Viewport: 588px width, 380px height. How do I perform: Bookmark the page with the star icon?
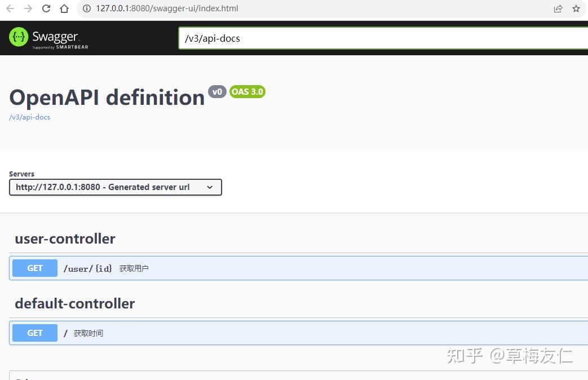coord(576,8)
